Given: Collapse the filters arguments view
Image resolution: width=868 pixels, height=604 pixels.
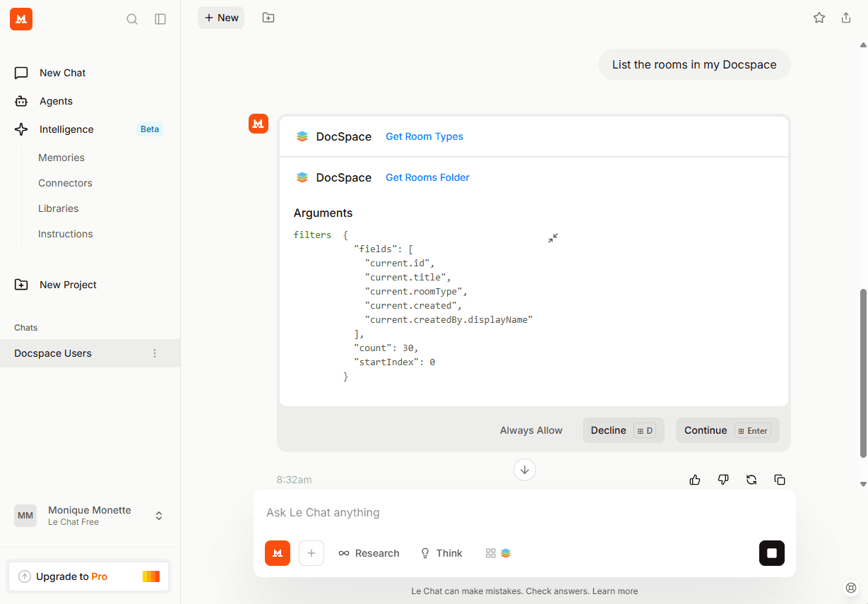Looking at the screenshot, I should pyautogui.click(x=553, y=238).
